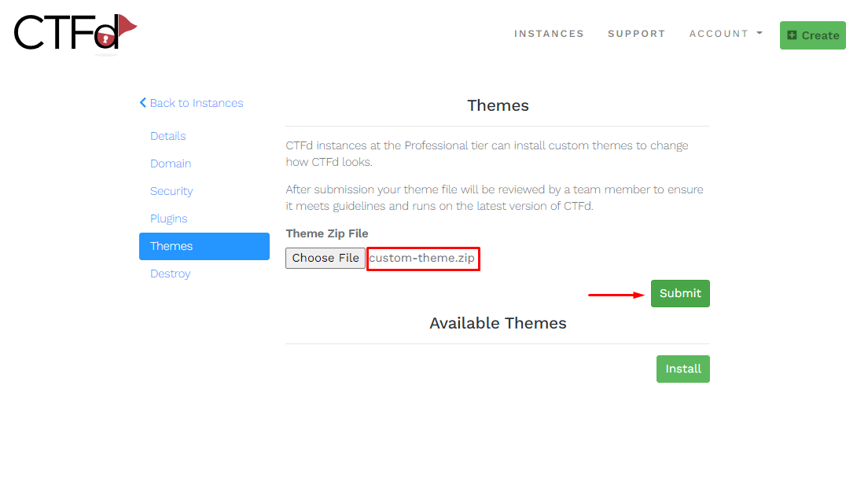
Task: Follow the Back to Instances link
Action: tap(196, 103)
